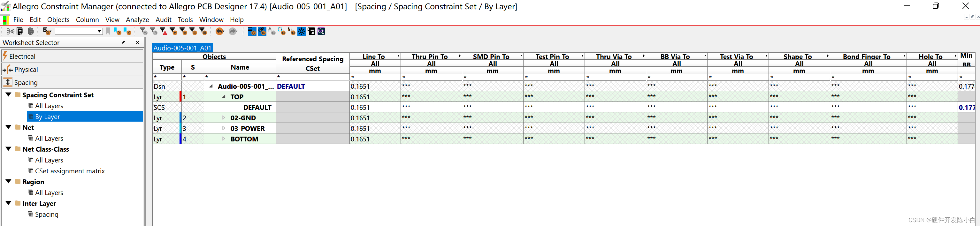Click the Paste icon
Screen dimensions: 980x226
[x=31, y=31]
